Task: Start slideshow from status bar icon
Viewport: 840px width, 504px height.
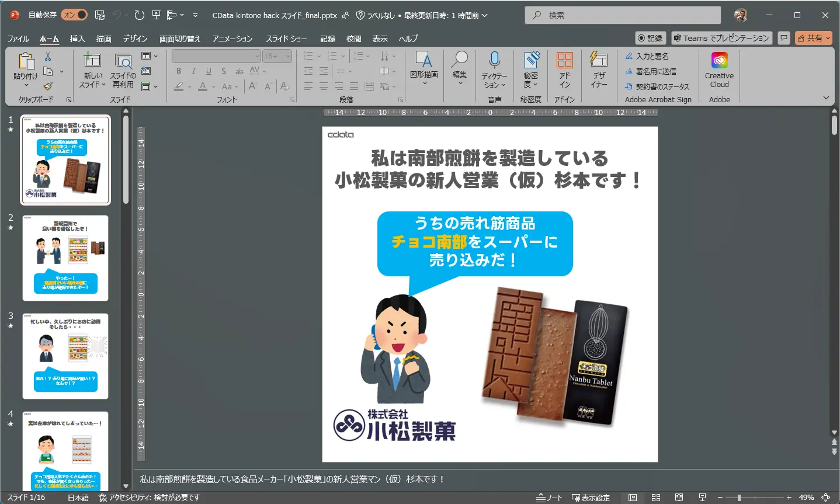Action: 702,498
